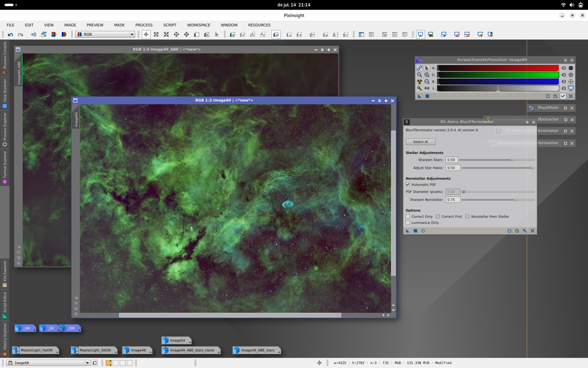The width and height of the screenshot is (588, 368).
Task: Toggle STF enable screen monitor icon
Action: point(571,88)
